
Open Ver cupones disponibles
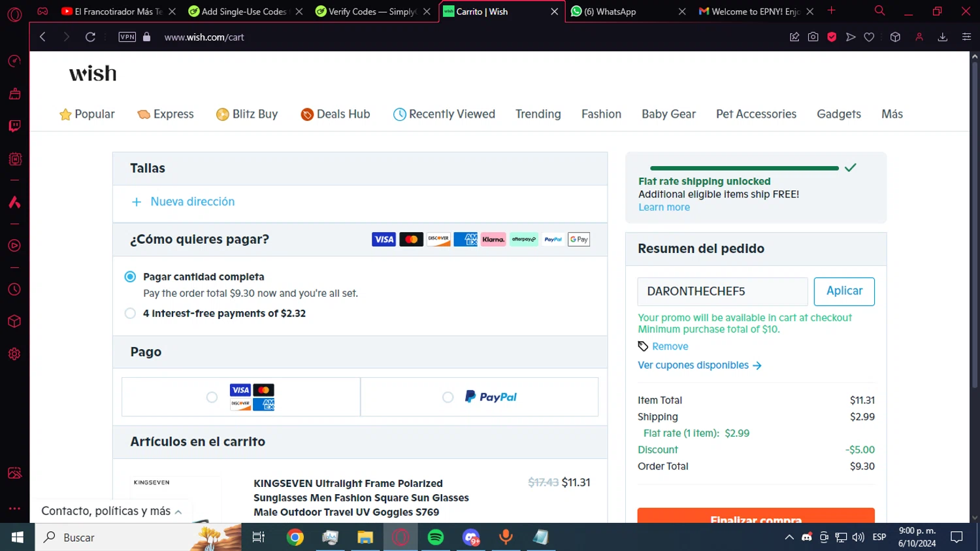tap(700, 365)
